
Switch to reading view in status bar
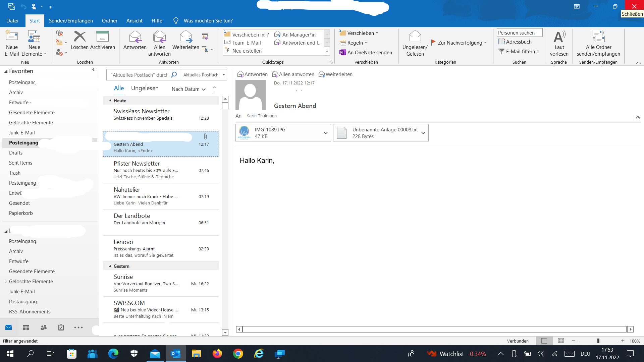[561, 341]
